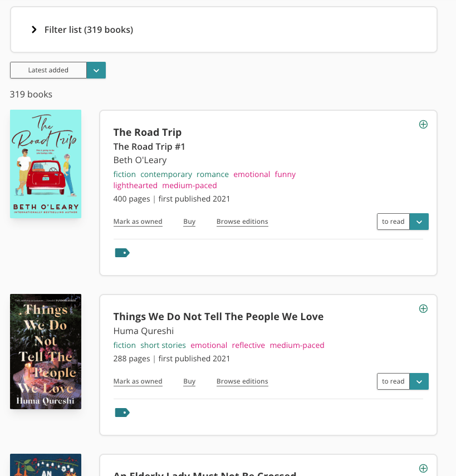Open the to read status dropdown for Huma Qureshi's book
The width and height of the screenshot is (456, 476).
419,381
